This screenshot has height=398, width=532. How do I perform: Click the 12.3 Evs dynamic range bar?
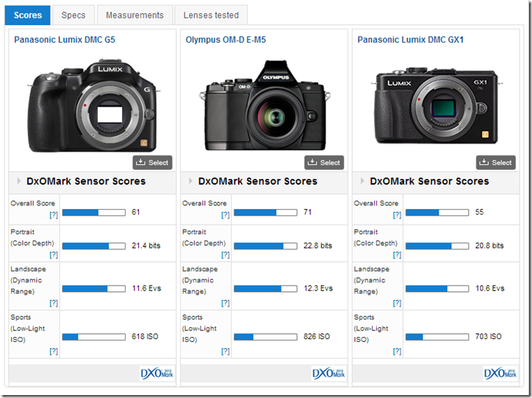coord(266,288)
